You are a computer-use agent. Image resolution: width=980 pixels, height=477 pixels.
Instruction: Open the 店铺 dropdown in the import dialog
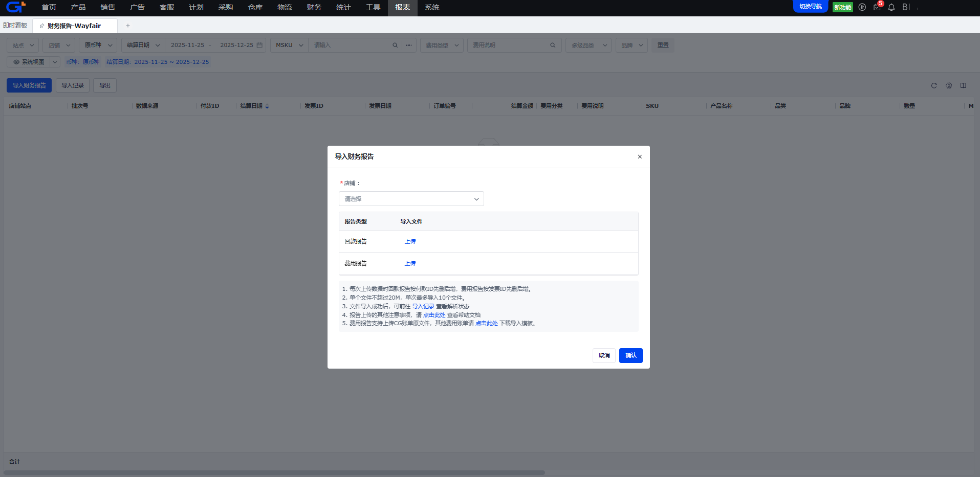coord(411,199)
